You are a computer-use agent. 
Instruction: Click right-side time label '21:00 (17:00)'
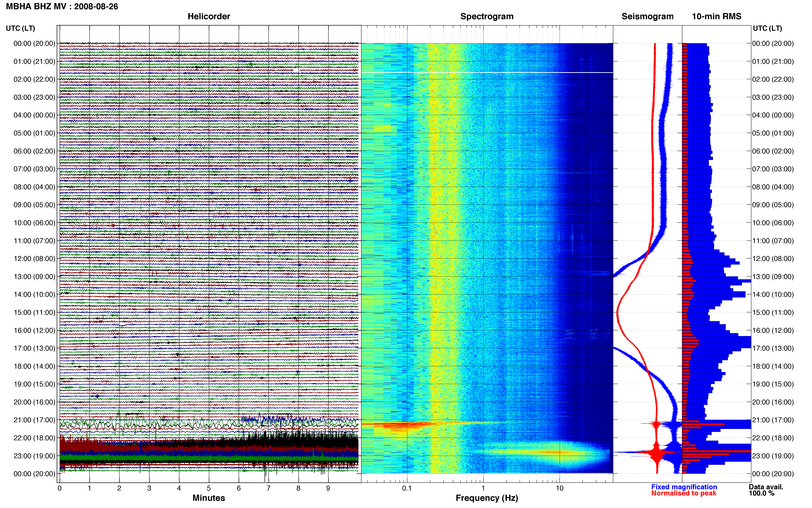[773, 420]
